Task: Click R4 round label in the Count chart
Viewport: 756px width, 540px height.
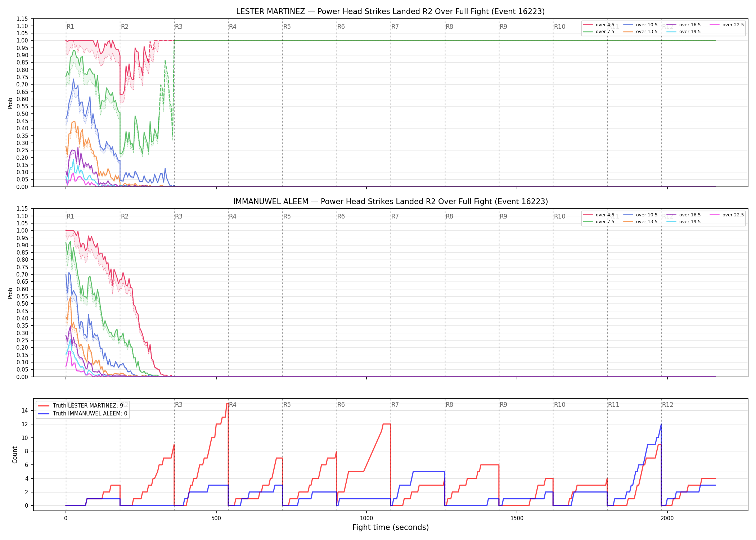Action: [233, 405]
